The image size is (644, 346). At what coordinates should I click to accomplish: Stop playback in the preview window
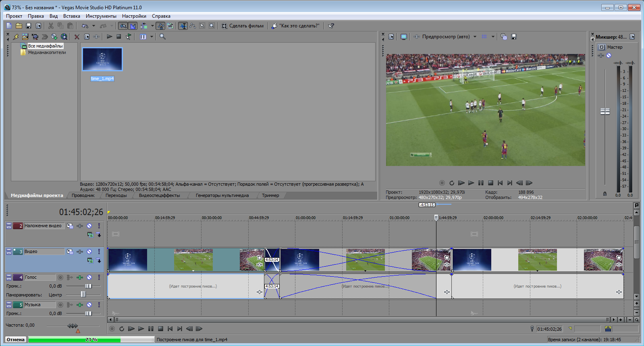[490, 183]
